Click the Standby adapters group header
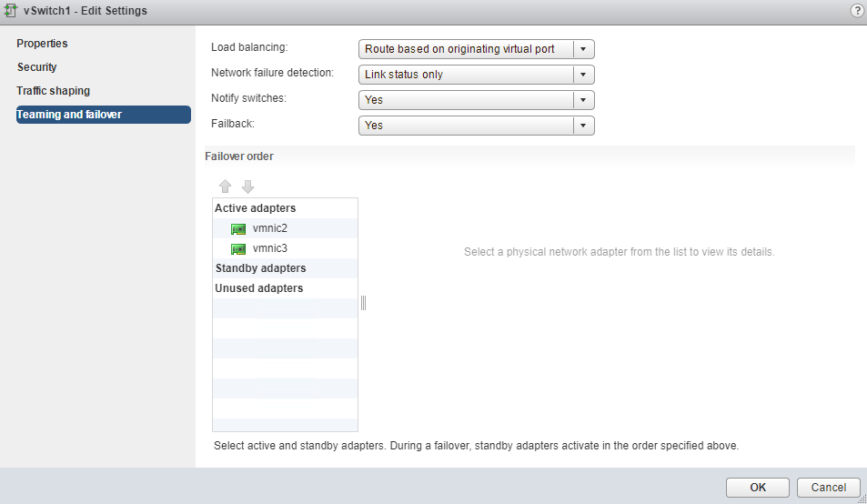867x504 pixels. point(260,268)
